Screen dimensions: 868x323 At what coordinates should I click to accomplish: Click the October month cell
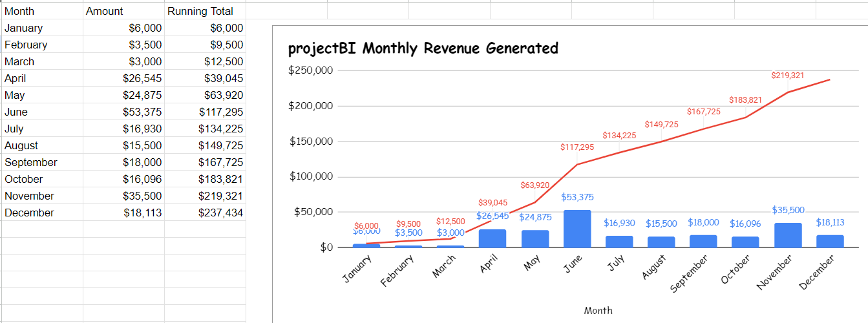42,179
